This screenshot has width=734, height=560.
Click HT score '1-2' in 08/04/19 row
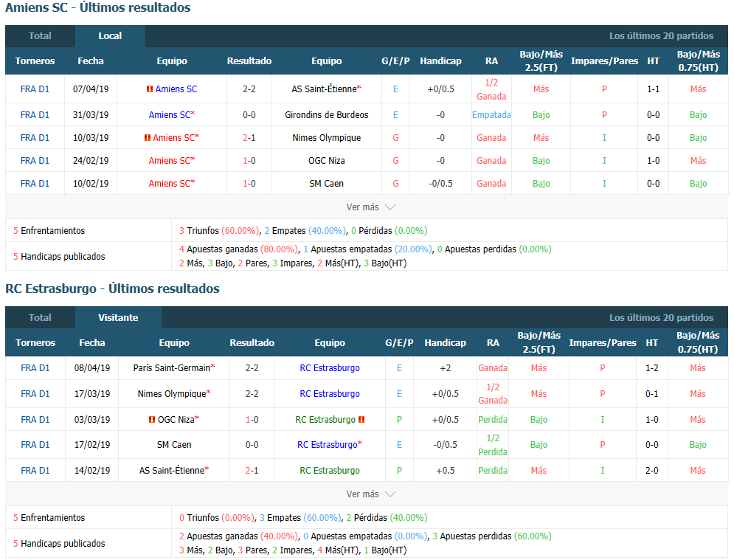pyautogui.click(x=651, y=368)
